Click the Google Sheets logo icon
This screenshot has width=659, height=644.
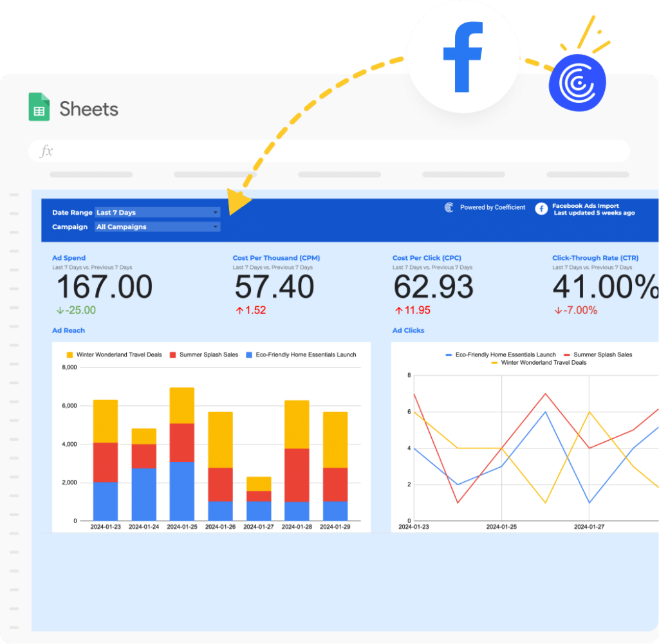tap(39, 107)
